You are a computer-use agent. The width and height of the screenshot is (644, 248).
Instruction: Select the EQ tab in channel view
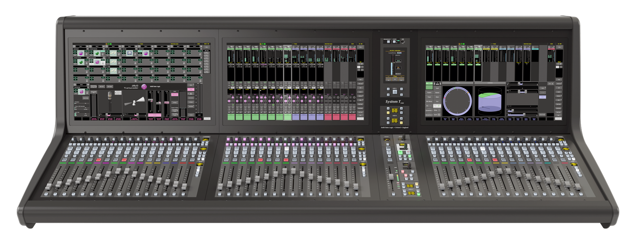tap(428, 106)
